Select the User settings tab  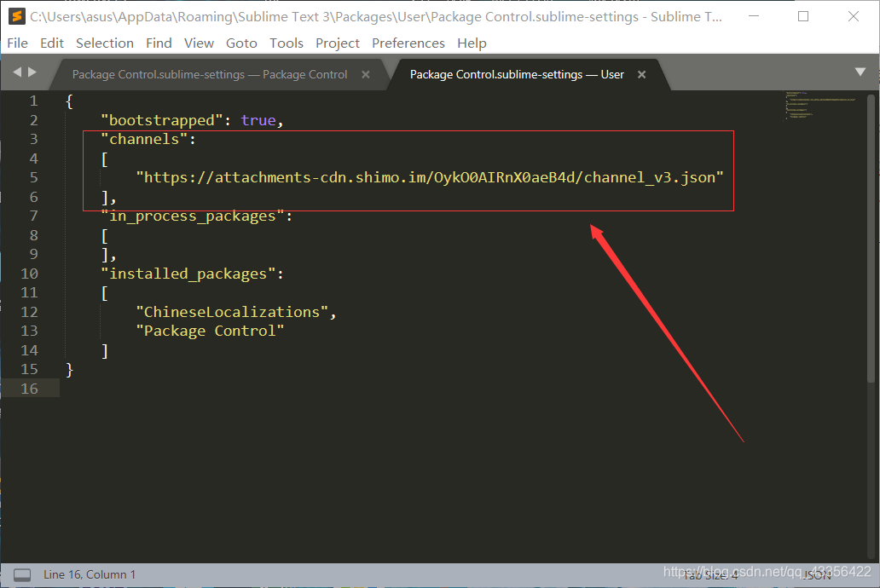517,75
